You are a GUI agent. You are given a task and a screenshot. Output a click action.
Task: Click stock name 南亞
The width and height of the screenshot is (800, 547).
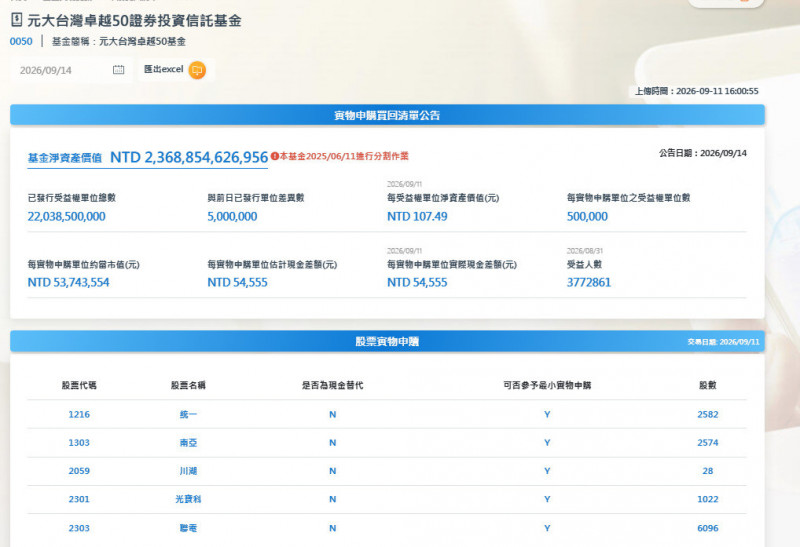(188, 442)
